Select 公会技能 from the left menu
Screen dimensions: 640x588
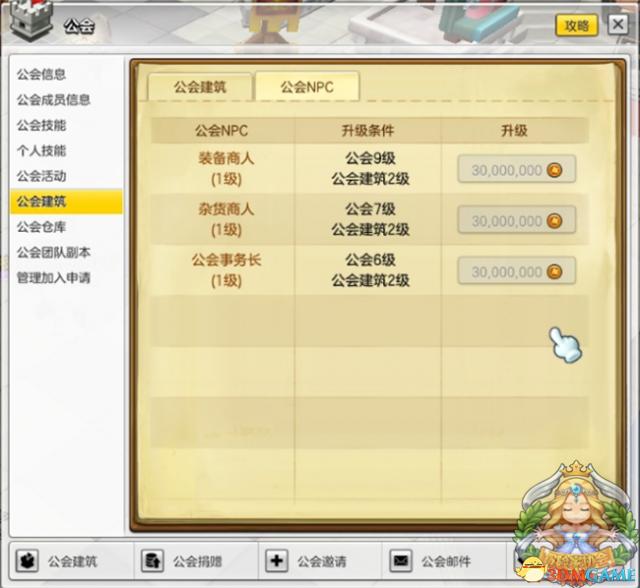[x=41, y=125]
